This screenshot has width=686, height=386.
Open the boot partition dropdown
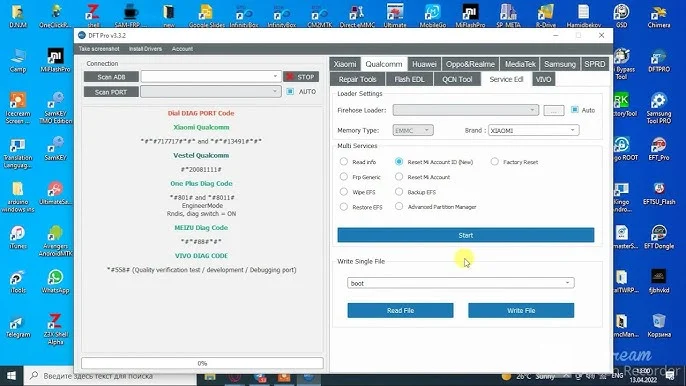(x=567, y=283)
